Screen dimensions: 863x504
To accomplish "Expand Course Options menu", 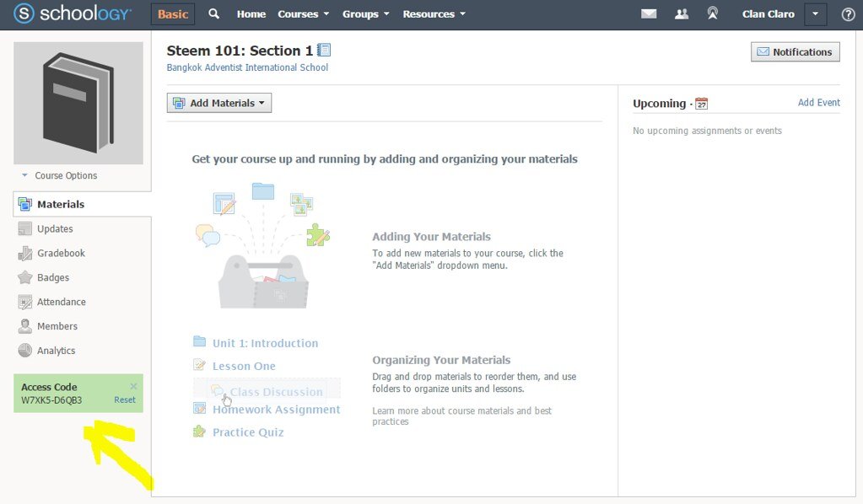I will click(59, 175).
